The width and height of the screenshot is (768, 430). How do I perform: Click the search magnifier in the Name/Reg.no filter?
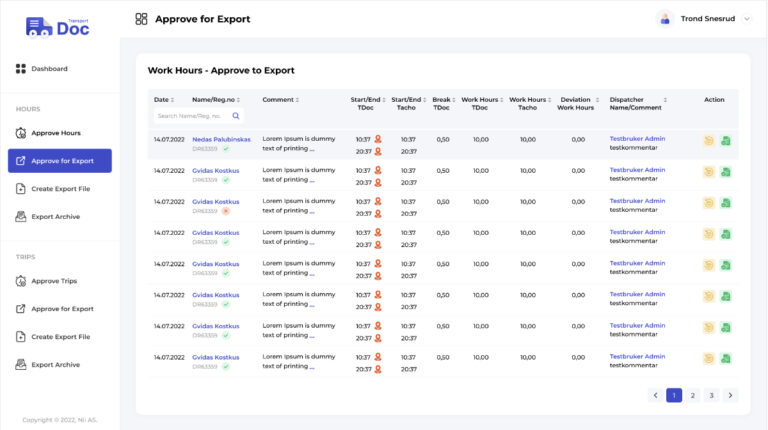click(x=236, y=116)
